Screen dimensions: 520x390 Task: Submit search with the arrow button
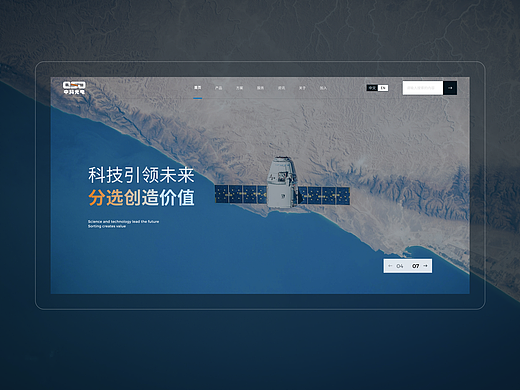(x=450, y=88)
